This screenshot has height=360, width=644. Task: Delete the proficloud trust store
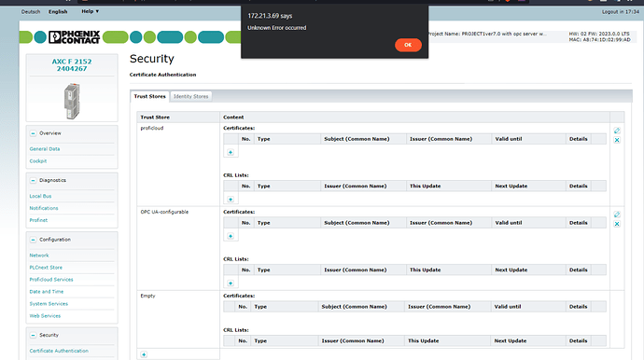click(x=617, y=140)
